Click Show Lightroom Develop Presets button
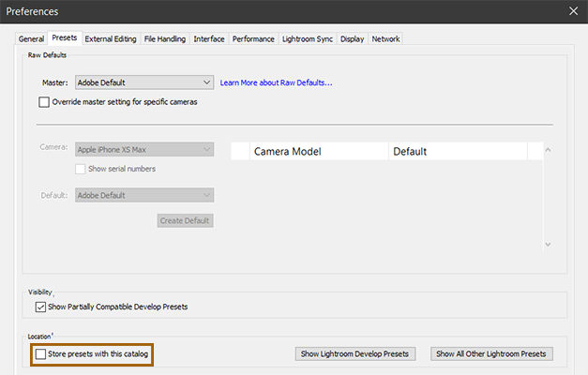 click(355, 353)
